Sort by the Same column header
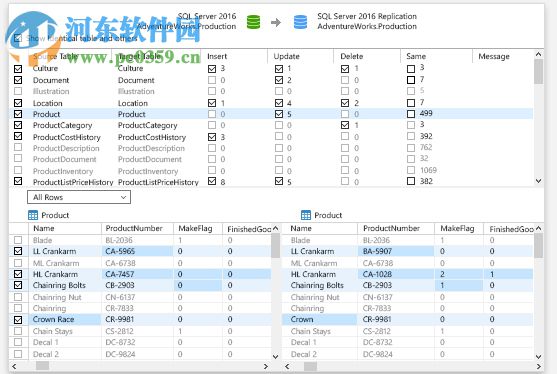 [416, 56]
